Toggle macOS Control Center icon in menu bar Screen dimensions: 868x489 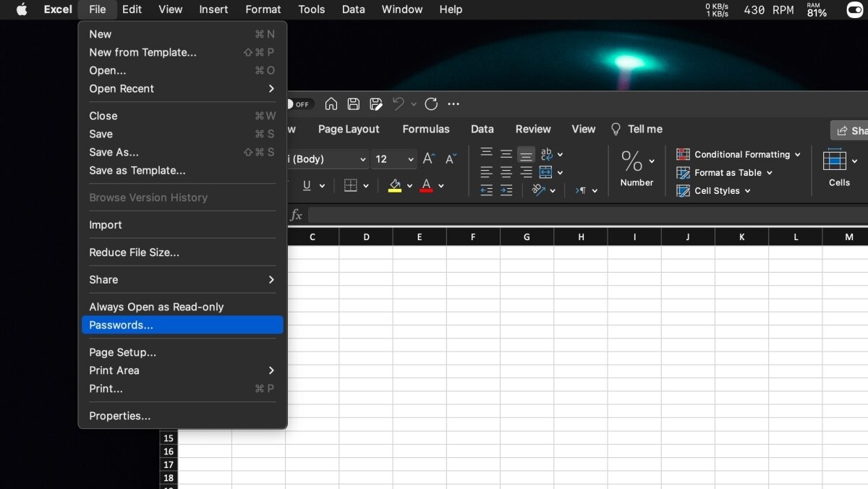854,9
